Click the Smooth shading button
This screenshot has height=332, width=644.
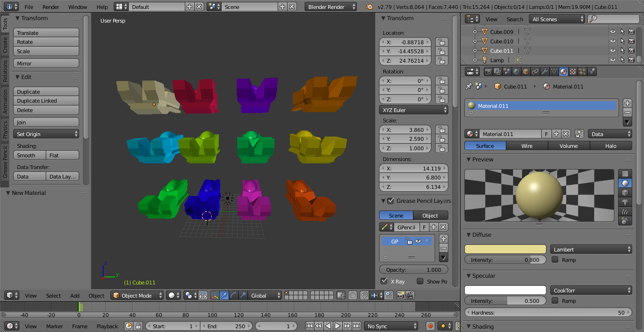click(x=30, y=155)
